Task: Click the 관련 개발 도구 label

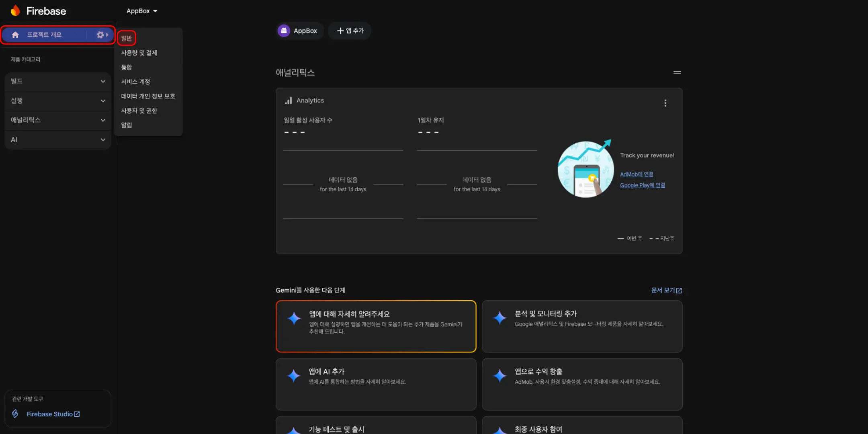Action: coord(27,399)
